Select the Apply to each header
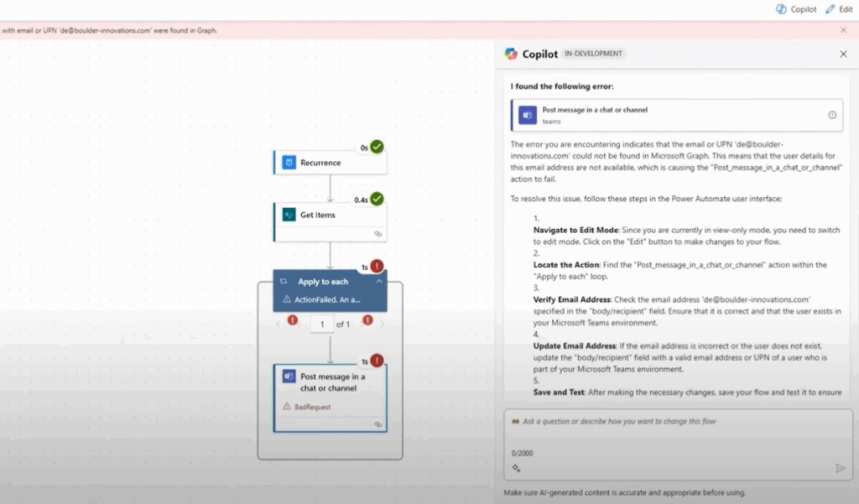Screen dimensions: 859x504 331,290
